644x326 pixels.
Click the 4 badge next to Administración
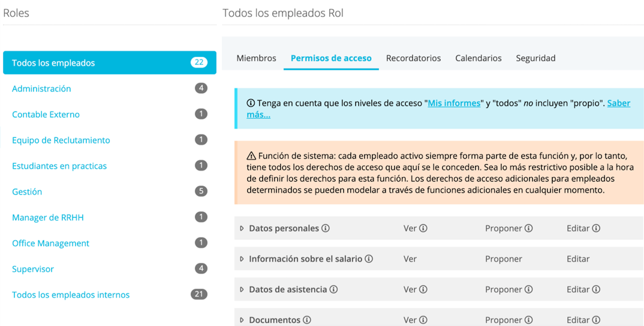[201, 88]
